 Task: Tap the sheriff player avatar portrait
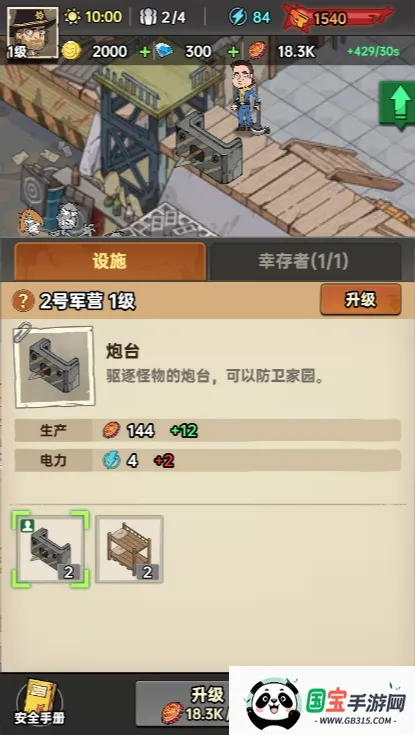coord(33,32)
